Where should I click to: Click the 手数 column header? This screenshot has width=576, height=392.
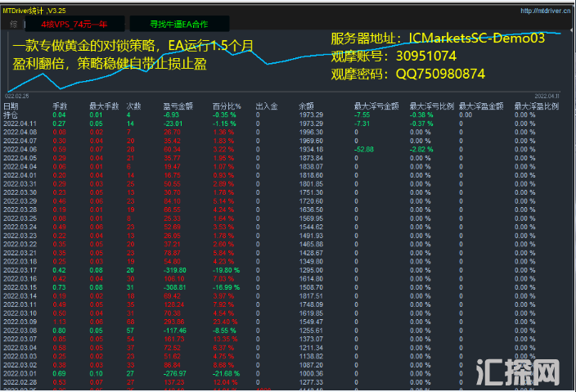tap(60, 106)
